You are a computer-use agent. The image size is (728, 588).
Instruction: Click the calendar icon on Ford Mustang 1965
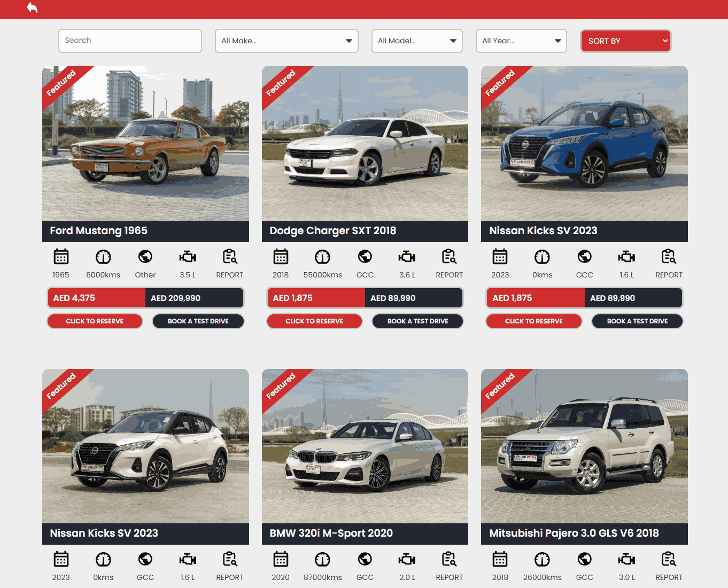click(61, 257)
